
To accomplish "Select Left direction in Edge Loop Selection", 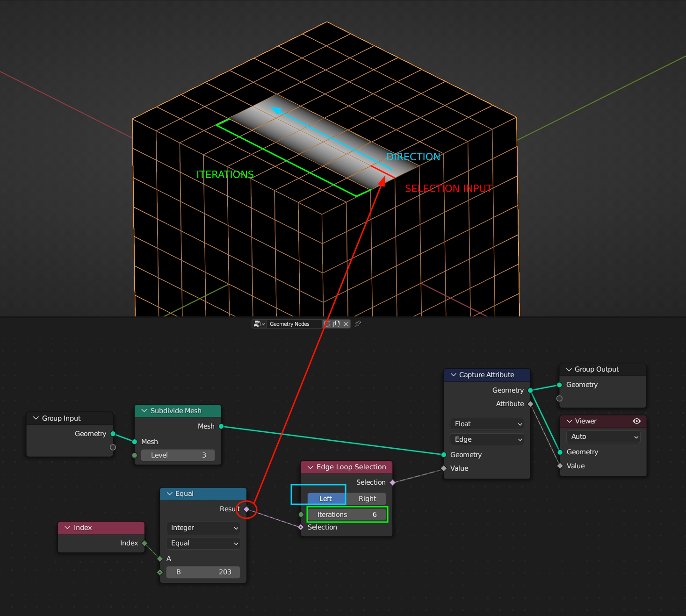I will coord(327,499).
